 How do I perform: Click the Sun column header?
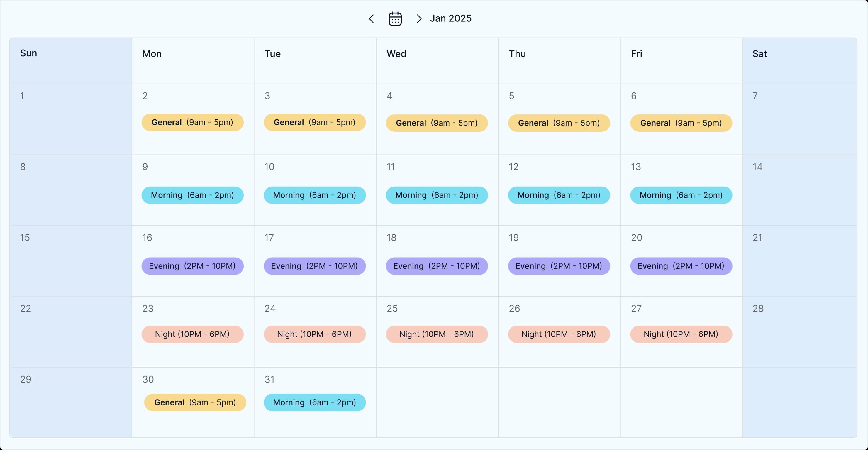71,61
